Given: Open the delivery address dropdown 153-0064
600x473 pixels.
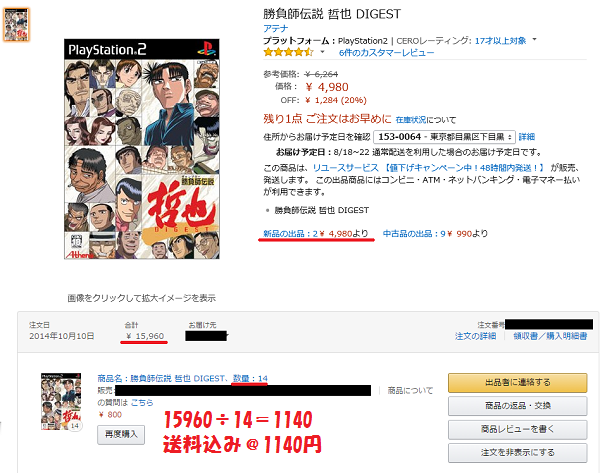Looking at the screenshot, I should click(x=444, y=137).
